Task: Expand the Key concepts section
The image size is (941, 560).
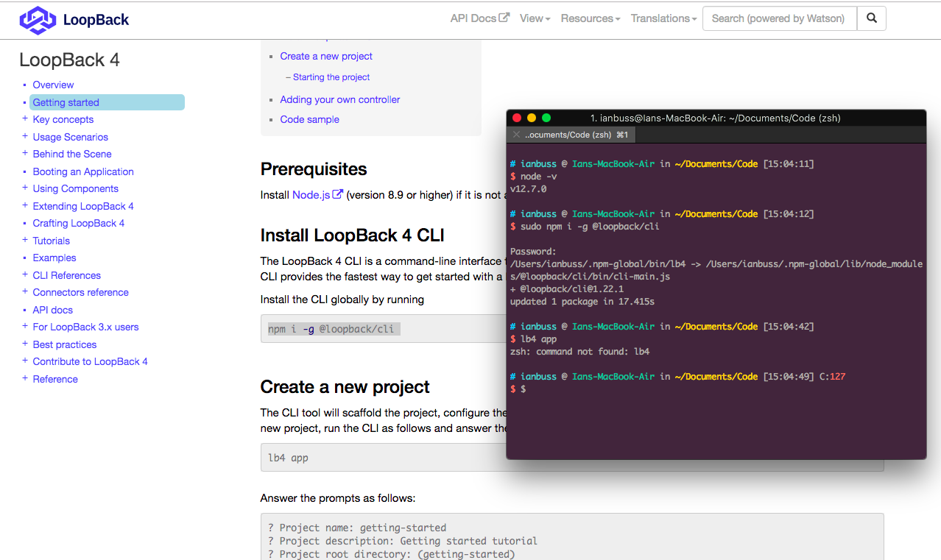Action: [x=24, y=119]
